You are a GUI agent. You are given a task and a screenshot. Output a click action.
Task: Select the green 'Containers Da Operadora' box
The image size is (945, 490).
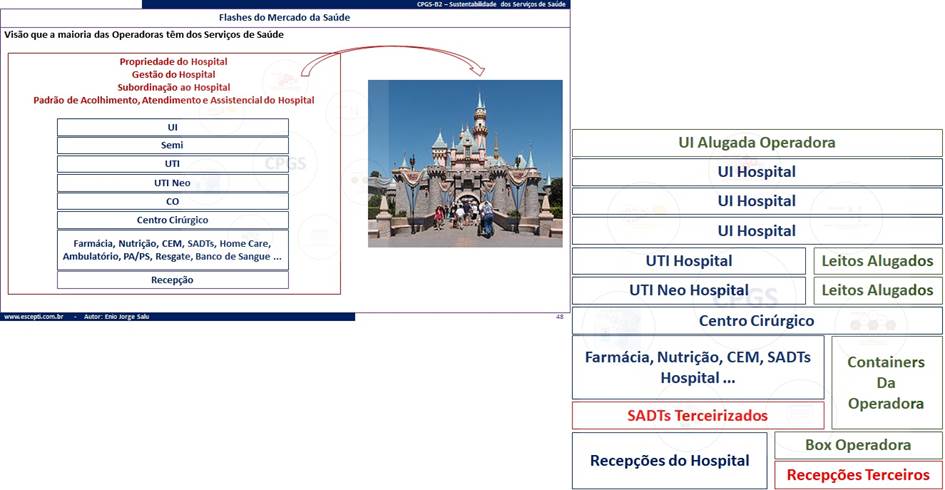click(887, 383)
